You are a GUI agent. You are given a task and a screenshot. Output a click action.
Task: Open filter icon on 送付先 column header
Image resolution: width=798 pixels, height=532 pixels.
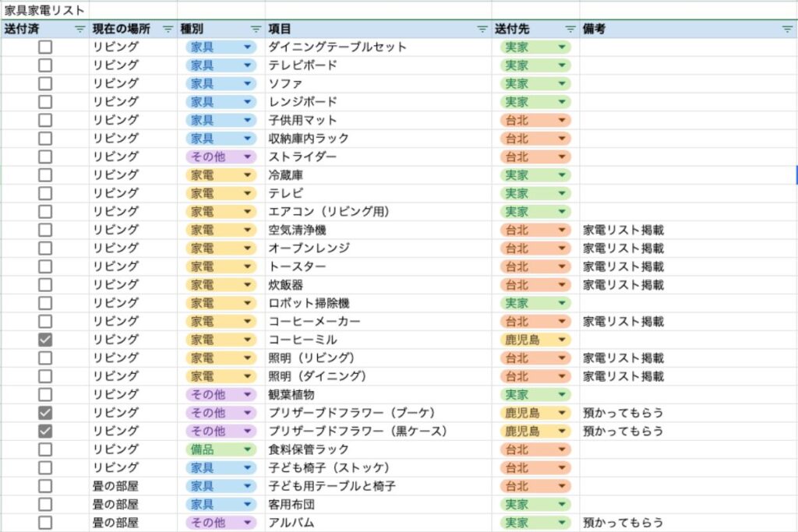(570, 29)
